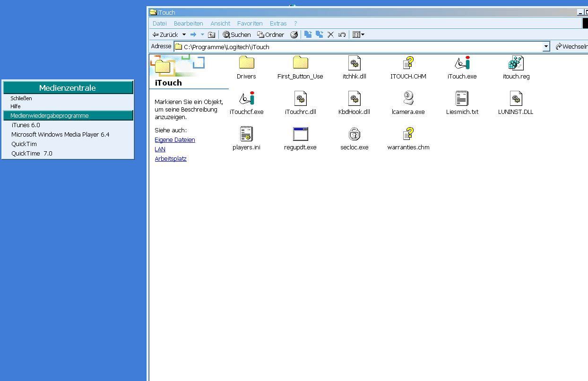Go back with the Zurück button
The height and width of the screenshot is (381, 588).
click(x=165, y=35)
